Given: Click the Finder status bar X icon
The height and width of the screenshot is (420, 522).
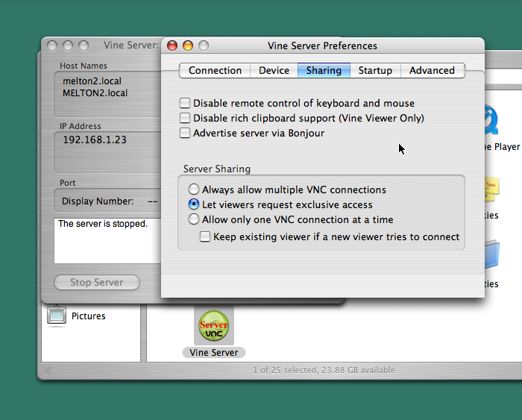Looking at the screenshot, I should [x=47, y=371].
